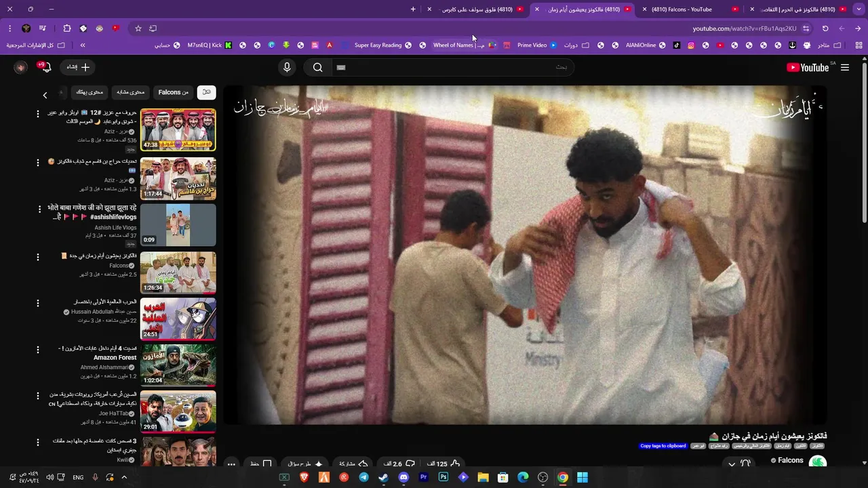Switch to the Falcons - YouTube tab
This screenshot has width=868, height=488.
(682, 9)
